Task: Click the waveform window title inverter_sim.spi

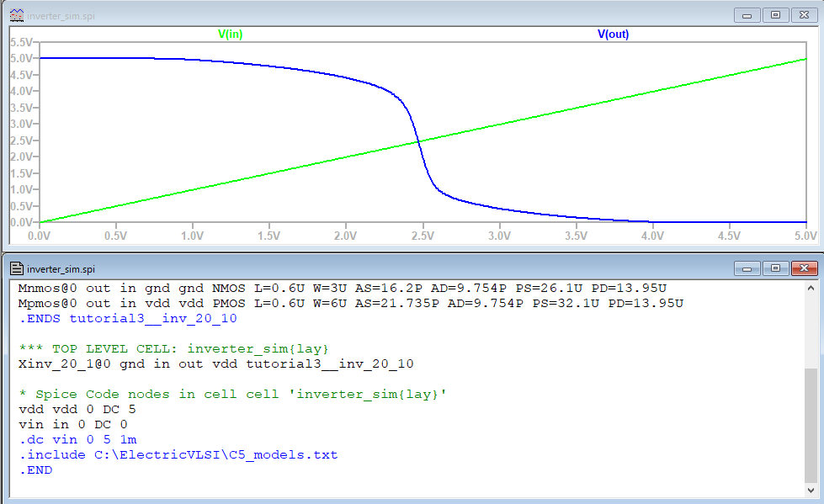Action: coord(61,16)
